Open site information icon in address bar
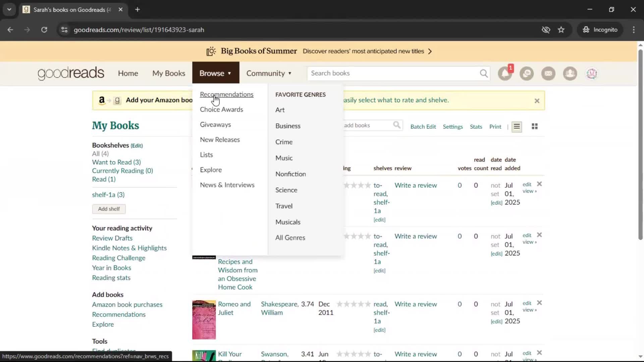644x362 pixels. pyautogui.click(x=64, y=30)
